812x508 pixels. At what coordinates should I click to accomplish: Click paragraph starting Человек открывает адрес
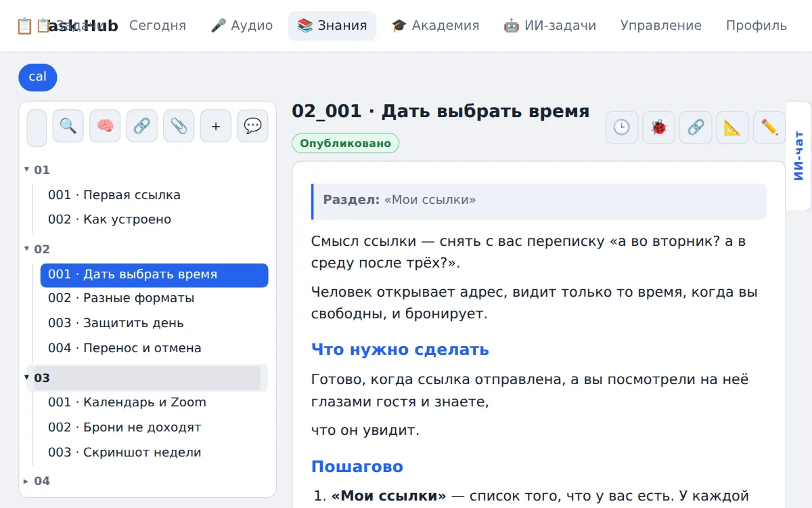click(539, 303)
